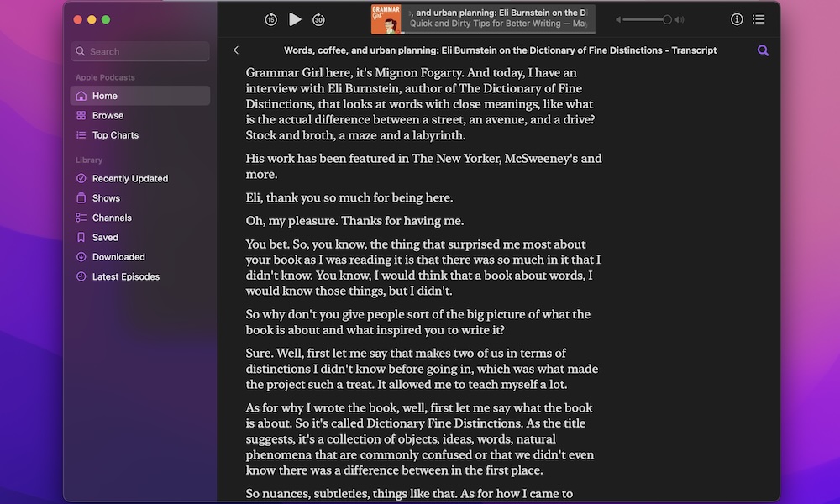840x504 pixels.
Task: Click the Shows icon in sidebar
Action: (x=81, y=198)
